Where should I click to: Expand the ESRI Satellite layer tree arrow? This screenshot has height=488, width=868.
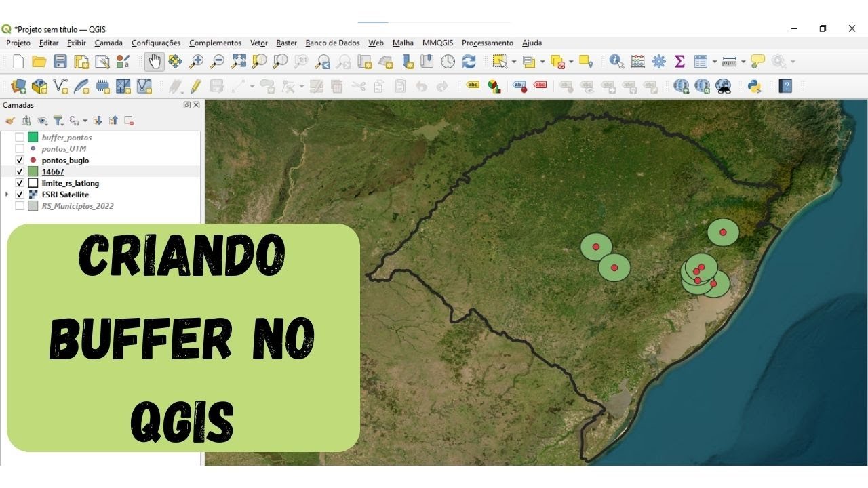pyautogui.click(x=7, y=195)
